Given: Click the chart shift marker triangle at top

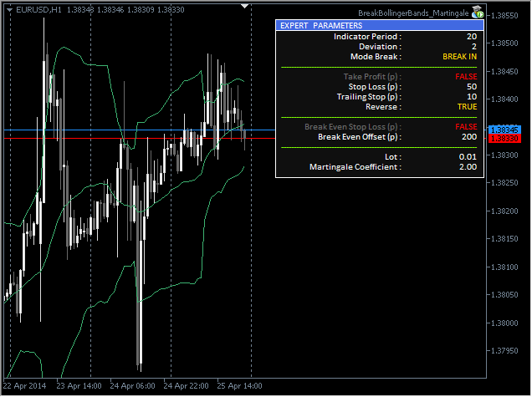Looking at the screenshot, I should (244, 6).
